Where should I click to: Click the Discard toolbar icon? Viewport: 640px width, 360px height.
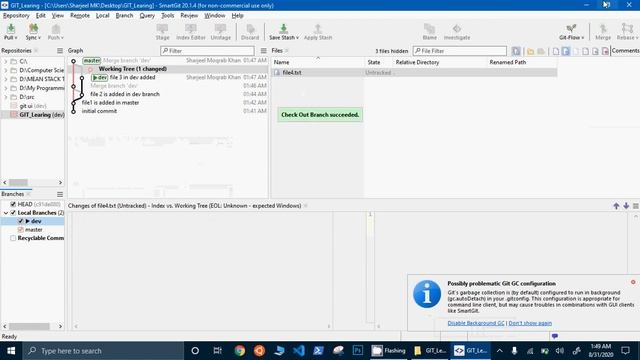click(250, 31)
